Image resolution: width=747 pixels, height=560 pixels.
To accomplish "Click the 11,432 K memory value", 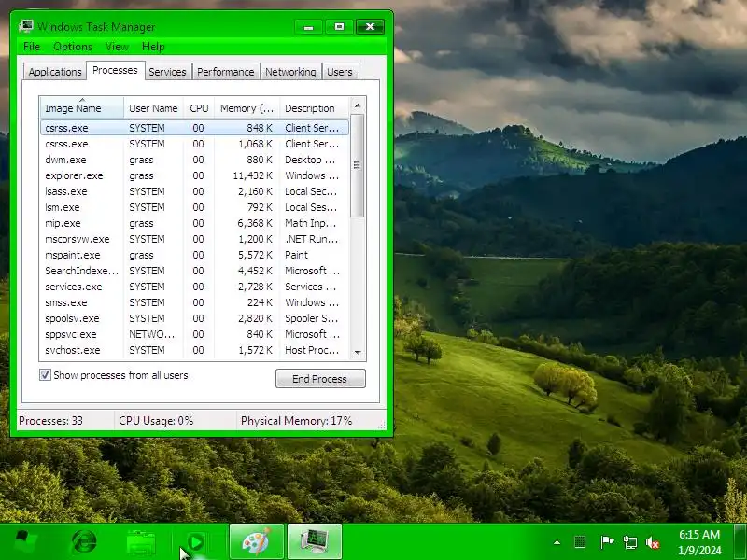I will pyautogui.click(x=252, y=175).
